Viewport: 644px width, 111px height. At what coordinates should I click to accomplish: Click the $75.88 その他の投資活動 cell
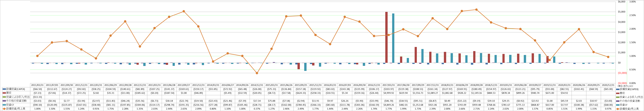click(x=272, y=101)
